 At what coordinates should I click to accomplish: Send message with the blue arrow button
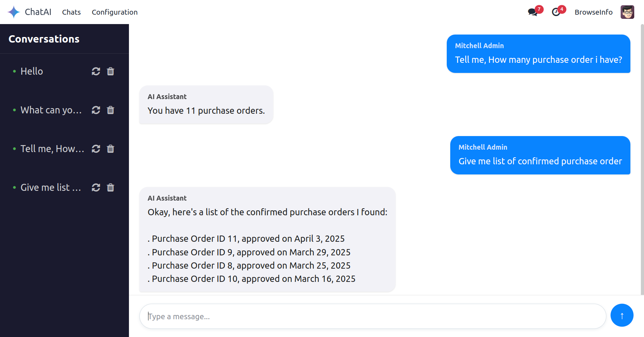pyautogui.click(x=622, y=315)
